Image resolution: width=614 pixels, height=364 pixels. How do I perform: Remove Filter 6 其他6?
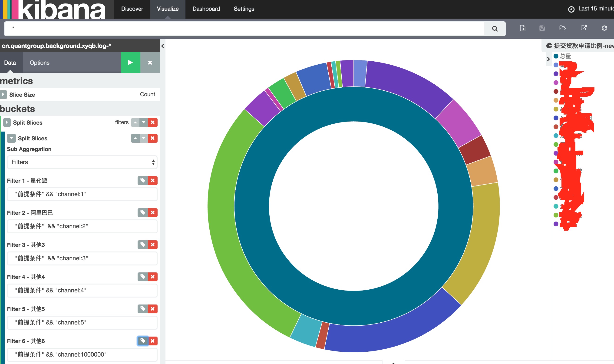coord(152,341)
